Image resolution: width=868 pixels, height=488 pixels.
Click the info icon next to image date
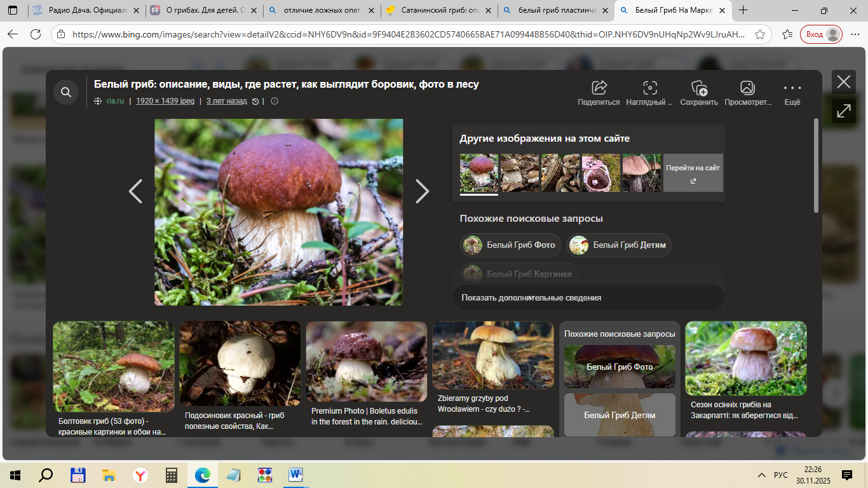point(275,101)
